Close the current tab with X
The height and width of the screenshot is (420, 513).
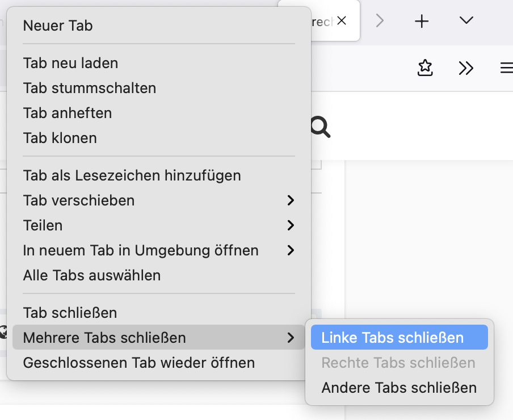coord(342,21)
